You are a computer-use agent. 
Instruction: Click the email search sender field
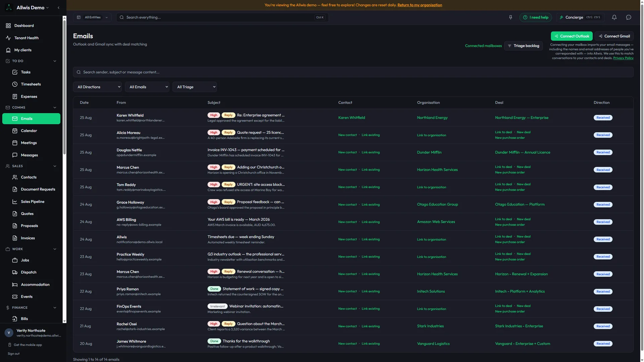point(353,72)
